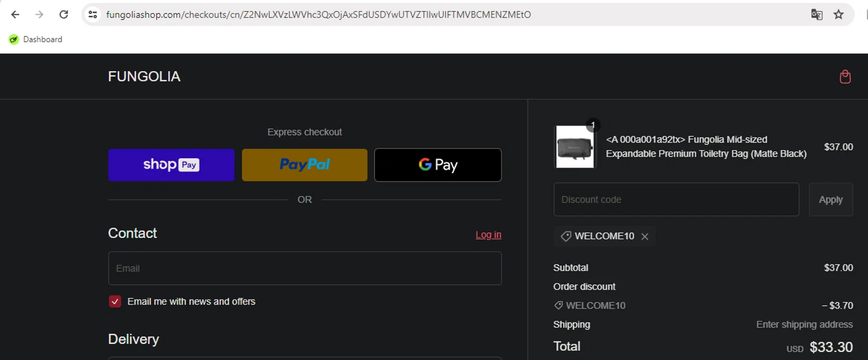The height and width of the screenshot is (360, 868).
Task: Choose PayPal express checkout
Action: 304,165
